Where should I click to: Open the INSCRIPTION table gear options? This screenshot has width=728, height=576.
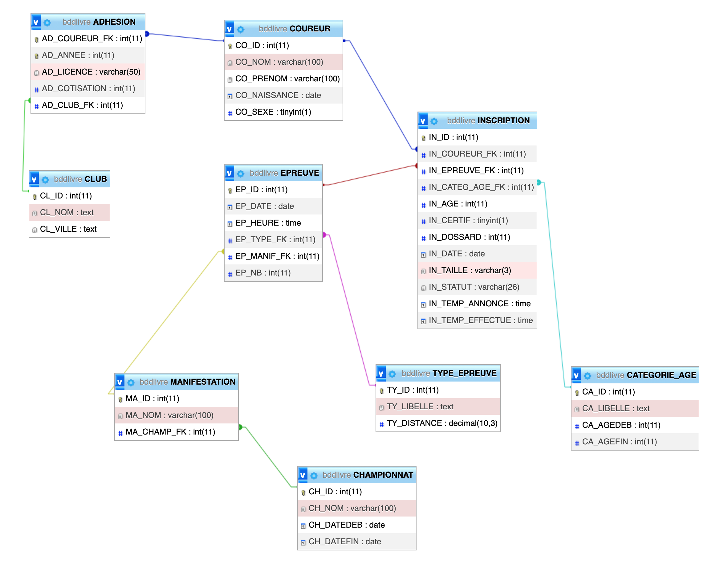434,121
